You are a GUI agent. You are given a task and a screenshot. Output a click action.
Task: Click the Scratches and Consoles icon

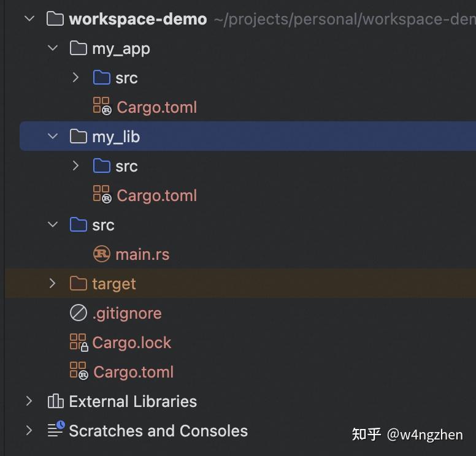(x=56, y=430)
